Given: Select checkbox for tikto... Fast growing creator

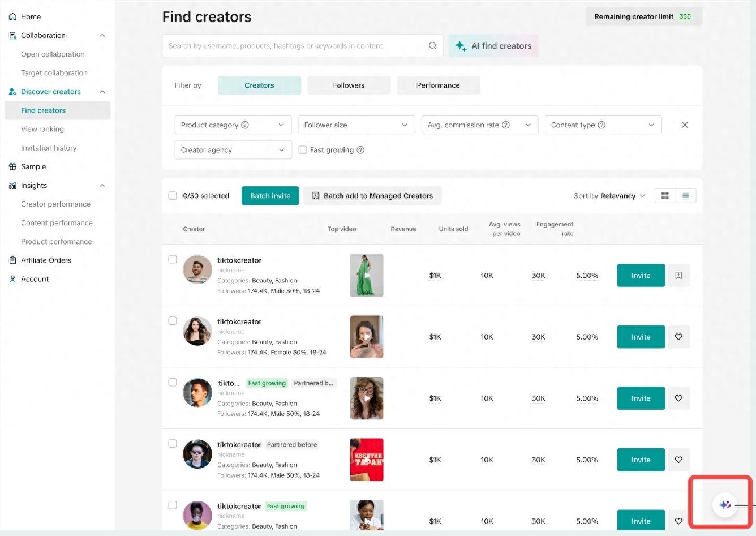Looking at the screenshot, I should click(173, 382).
